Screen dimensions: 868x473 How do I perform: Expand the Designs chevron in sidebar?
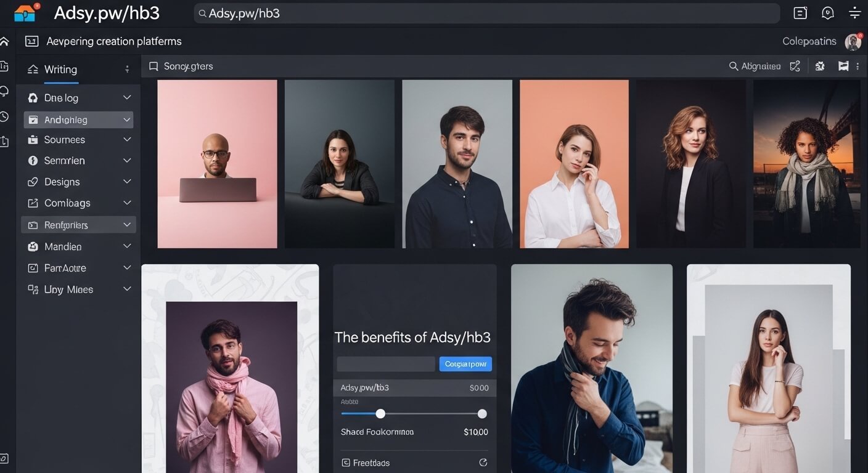tap(127, 182)
